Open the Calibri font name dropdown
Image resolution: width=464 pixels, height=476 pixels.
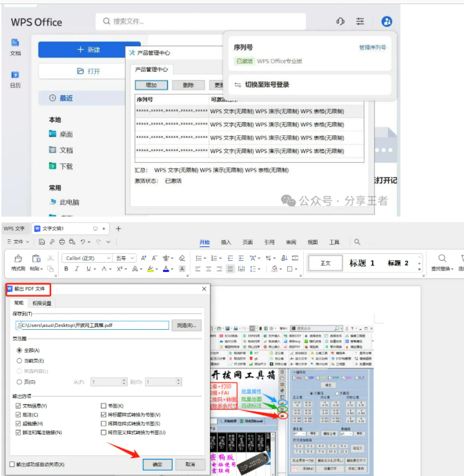86,257
